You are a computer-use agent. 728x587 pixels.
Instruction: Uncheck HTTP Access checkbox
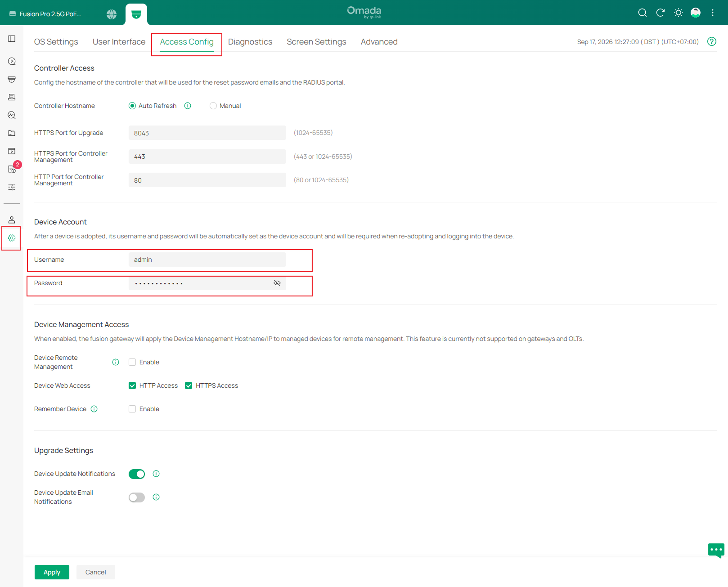pyautogui.click(x=132, y=385)
